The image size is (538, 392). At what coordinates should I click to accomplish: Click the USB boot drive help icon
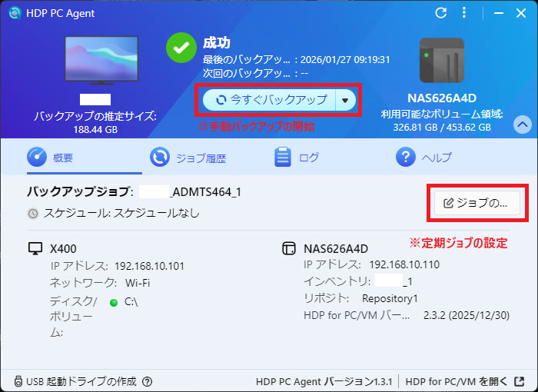148,381
